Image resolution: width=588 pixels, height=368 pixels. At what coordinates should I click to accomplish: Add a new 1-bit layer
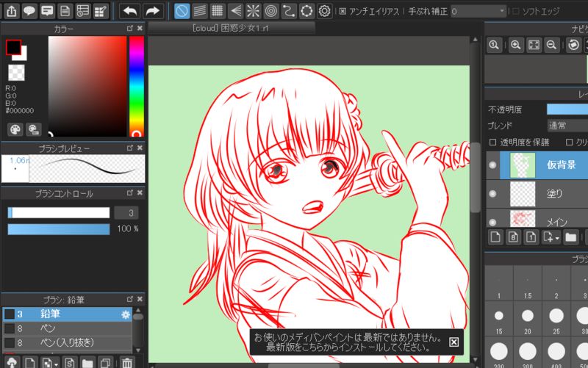click(531, 237)
